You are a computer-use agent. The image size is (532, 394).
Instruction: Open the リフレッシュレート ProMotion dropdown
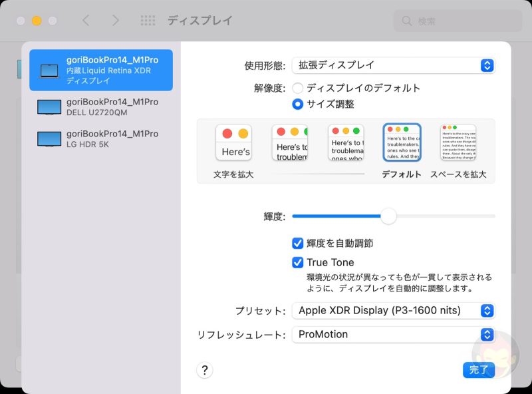(x=394, y=334)
